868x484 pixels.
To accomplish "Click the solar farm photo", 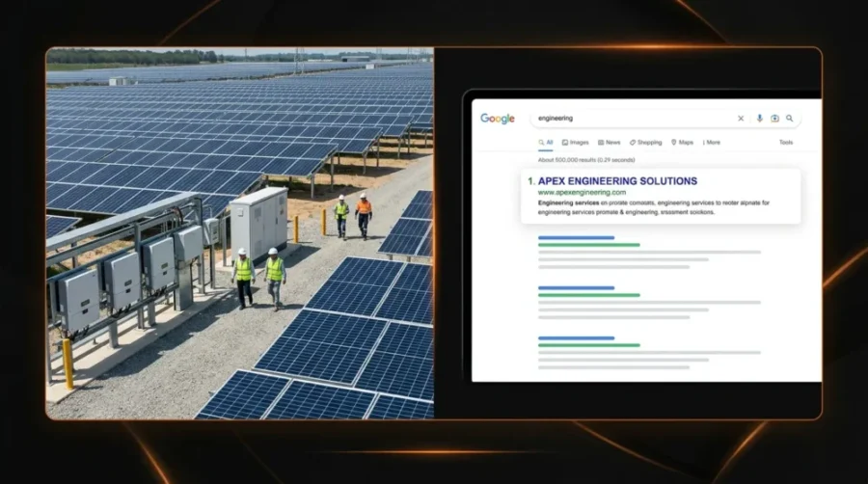I will point(240,233).
